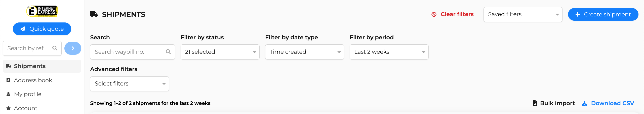Expand the Filter by date type dropdown
The width and height of the screenshot is (644, 114).
(305, 52)
